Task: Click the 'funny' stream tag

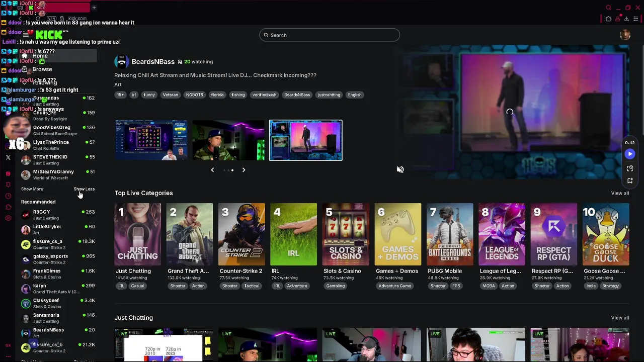Action: click(149, 95)
